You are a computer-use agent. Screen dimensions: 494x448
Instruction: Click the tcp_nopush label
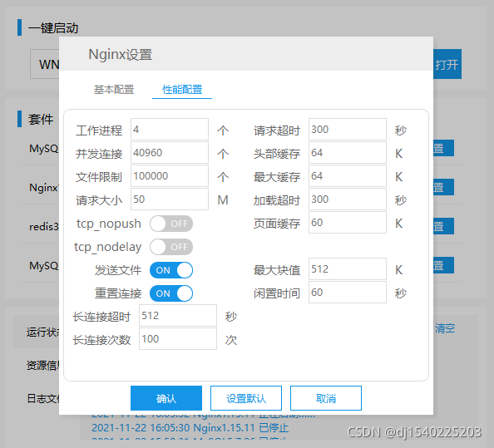(x=109, y=224)
